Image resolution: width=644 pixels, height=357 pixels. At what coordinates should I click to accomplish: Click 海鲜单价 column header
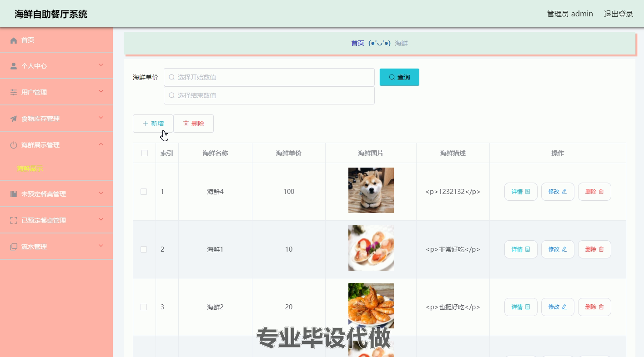click(x=289, y=153)
